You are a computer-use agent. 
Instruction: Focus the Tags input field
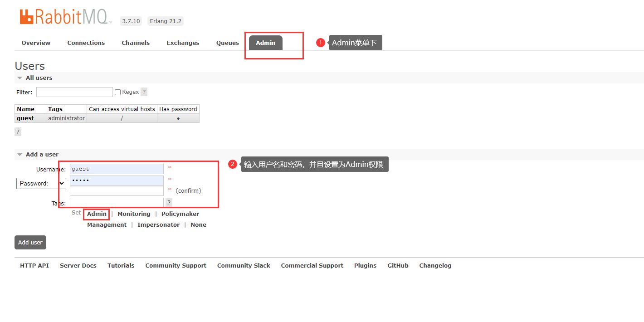click(117, 203)
